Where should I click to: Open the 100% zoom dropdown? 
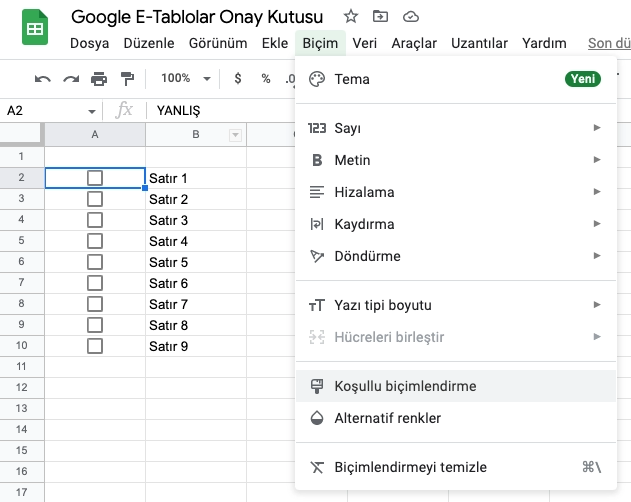(x=184, y=79)
